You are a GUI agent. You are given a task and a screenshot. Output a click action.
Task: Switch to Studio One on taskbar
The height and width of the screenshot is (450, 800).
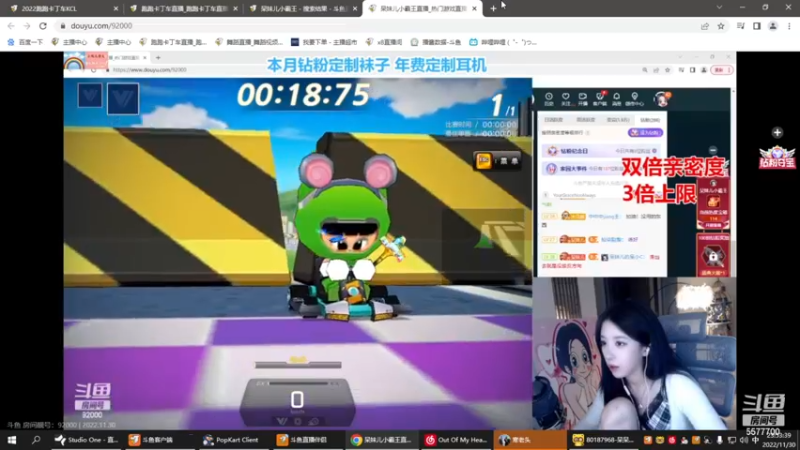pos(86,440)
